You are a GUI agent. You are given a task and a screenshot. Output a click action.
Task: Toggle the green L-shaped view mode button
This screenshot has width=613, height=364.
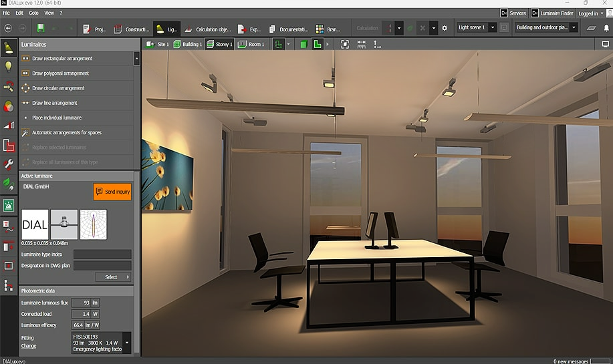pyautogui.click(x=318, y=45)
